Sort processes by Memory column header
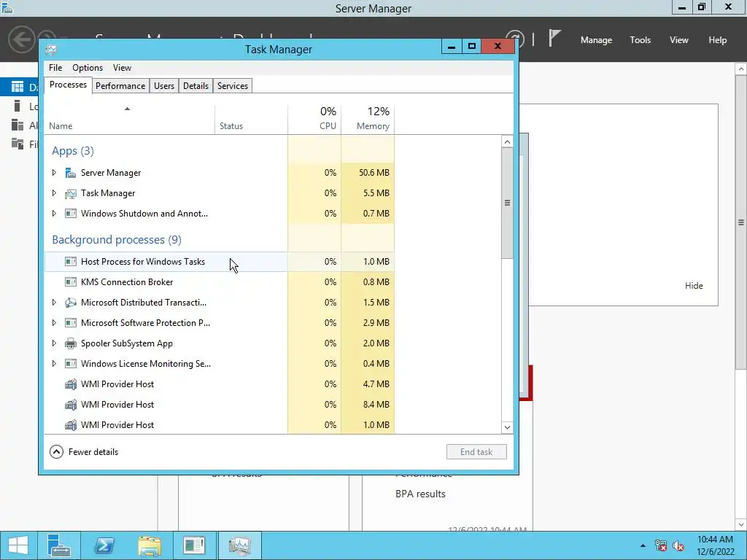This screenshot has height=560, width=747. click(368, 120)
